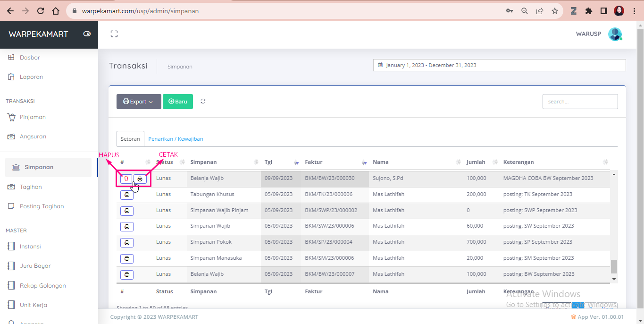Open the Z extension icon
This screenshot has width=644, height=324.
click(574, 11)
